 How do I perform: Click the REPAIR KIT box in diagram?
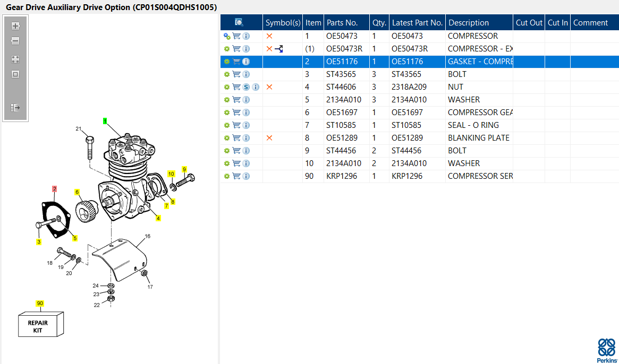point(41,324)
